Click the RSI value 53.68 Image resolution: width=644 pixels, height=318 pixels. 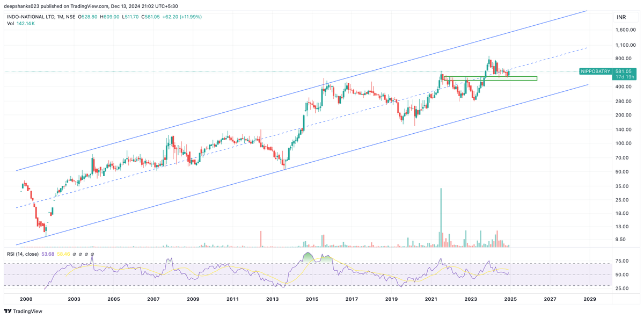click(x=49, y=254)
